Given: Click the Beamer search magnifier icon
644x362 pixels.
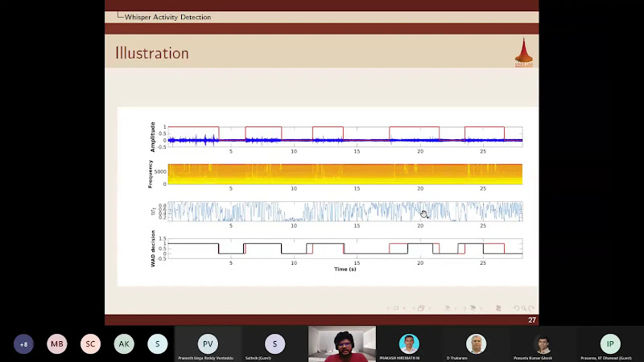Looking at the screenshot, I should click(524, 308).
